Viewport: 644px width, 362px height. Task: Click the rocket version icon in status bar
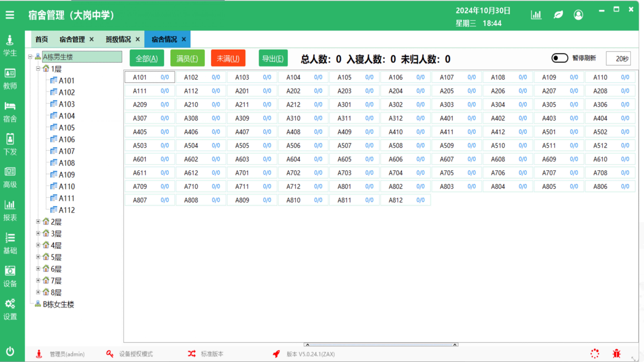point(276,354)
